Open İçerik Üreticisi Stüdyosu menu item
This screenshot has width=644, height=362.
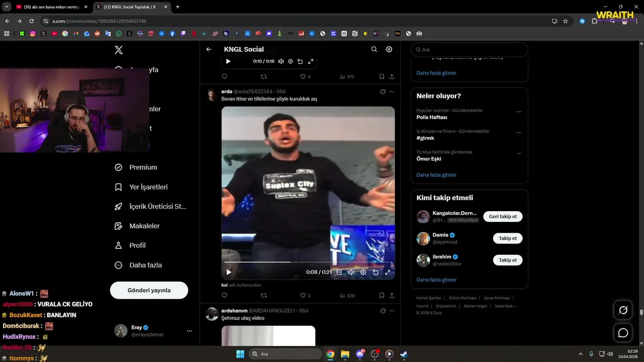click(x=151, y=207)
